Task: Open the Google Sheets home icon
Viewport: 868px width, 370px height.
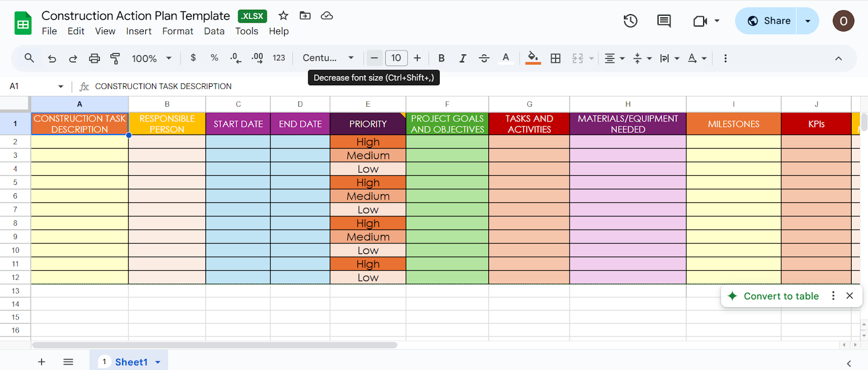Action: [23, 23]
